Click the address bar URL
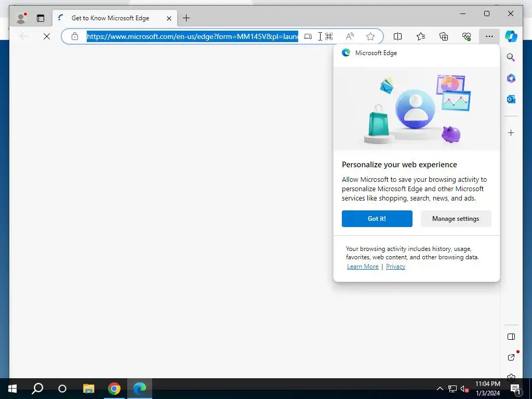 [192, 36]
